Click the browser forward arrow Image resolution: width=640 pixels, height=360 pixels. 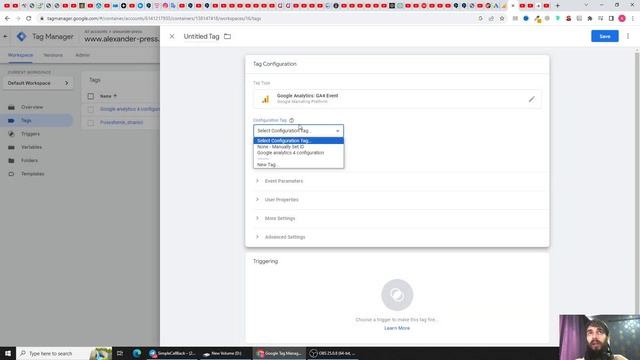pos(18,18)
